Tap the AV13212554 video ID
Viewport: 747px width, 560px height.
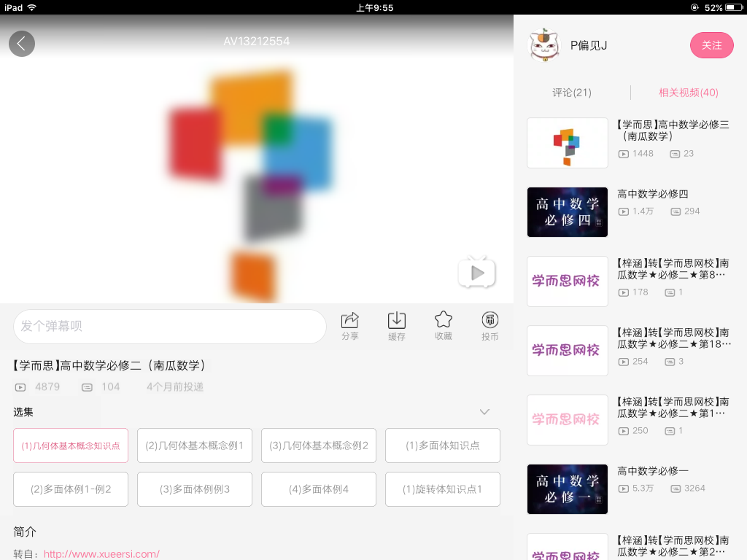click(256, 42)
